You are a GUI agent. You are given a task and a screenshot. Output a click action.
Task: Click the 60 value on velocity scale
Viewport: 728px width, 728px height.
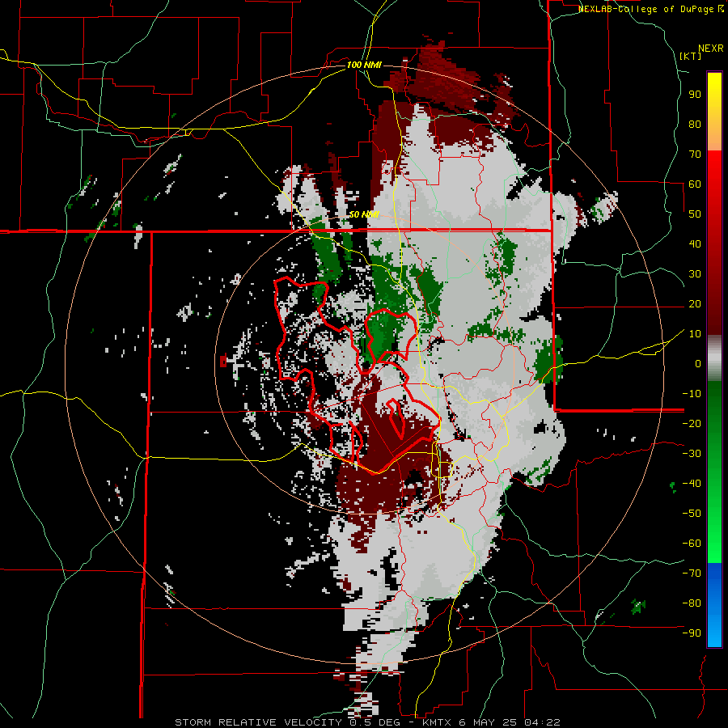tap(695, 184)
